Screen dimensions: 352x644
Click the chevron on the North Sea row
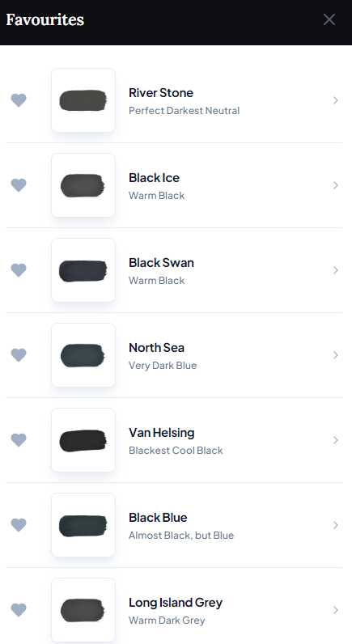tap(336, 355)
